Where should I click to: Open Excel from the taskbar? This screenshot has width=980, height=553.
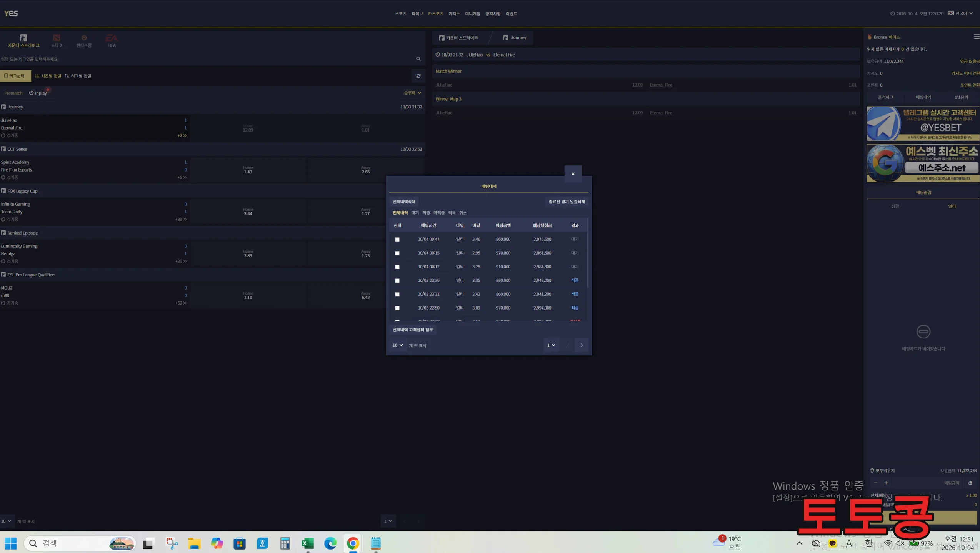[308, 543]
